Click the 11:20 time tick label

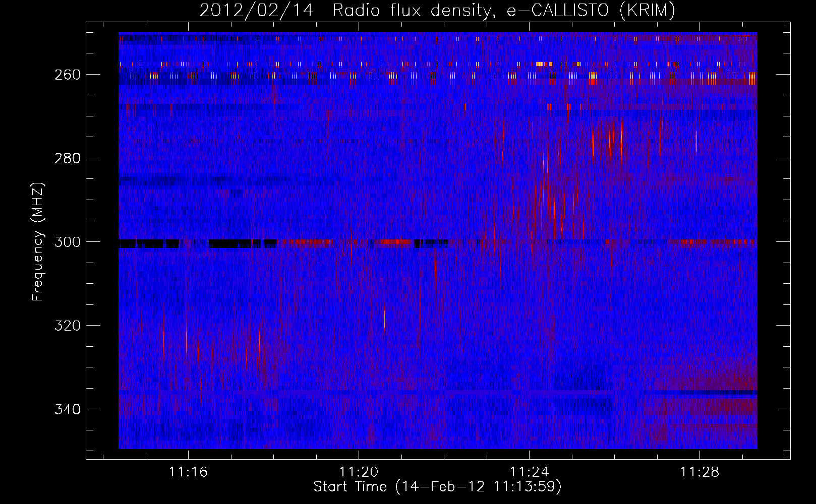pos(359,472)
